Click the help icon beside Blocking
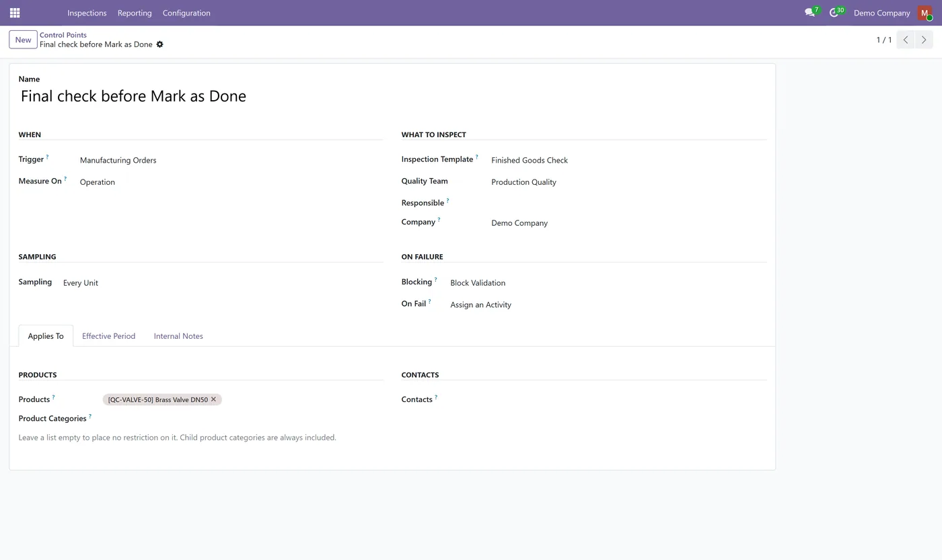The width and height of the screenshot is (942, 560). pos(435,280)
